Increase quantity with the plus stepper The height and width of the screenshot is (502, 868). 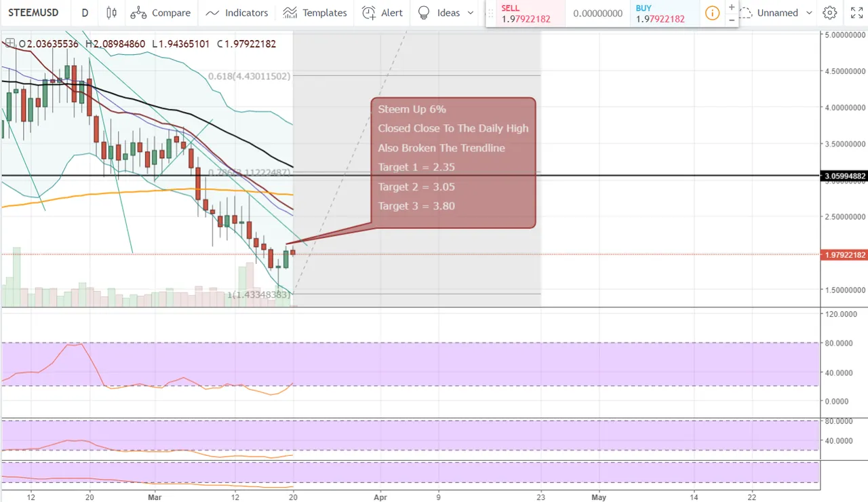[x=732, y=7]
